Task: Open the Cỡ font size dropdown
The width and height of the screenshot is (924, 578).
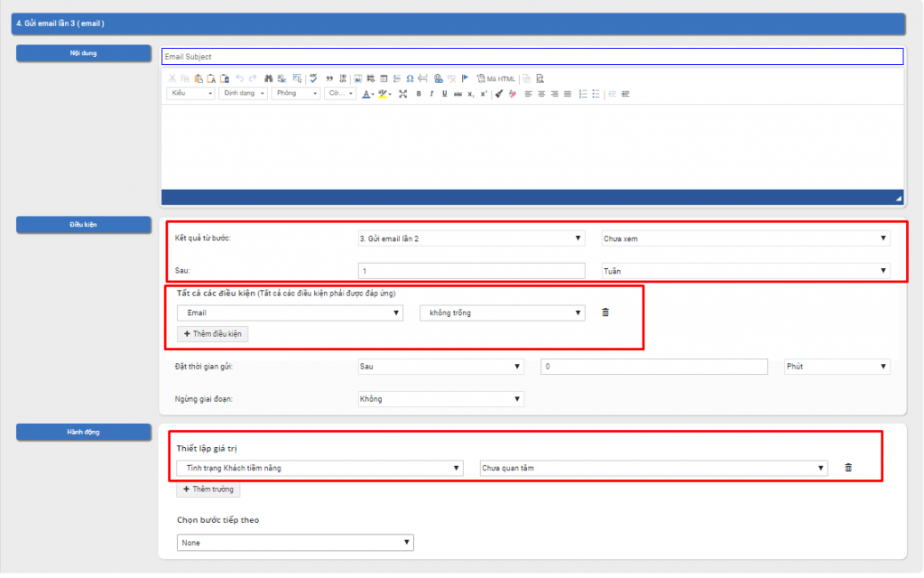Action: click(x=340, y=93)
